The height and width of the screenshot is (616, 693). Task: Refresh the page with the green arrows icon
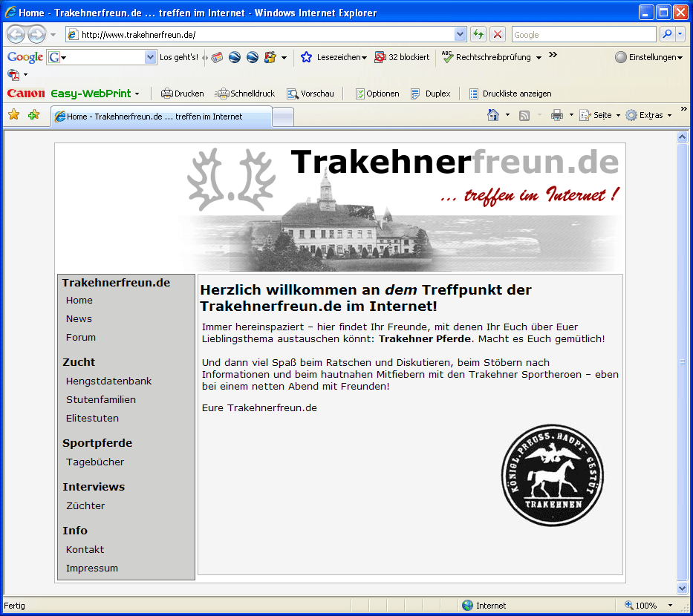(478, 34)
